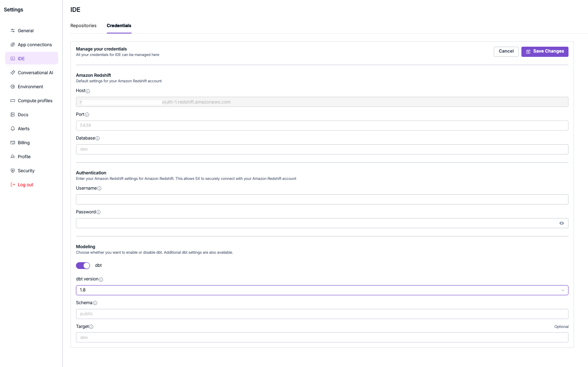Open Environment settings in sidebar

coord(30,87)
